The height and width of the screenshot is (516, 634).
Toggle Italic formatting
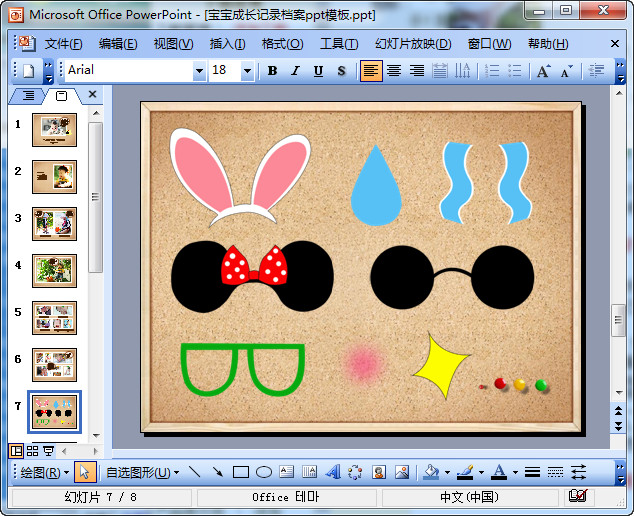click(295, 71)
